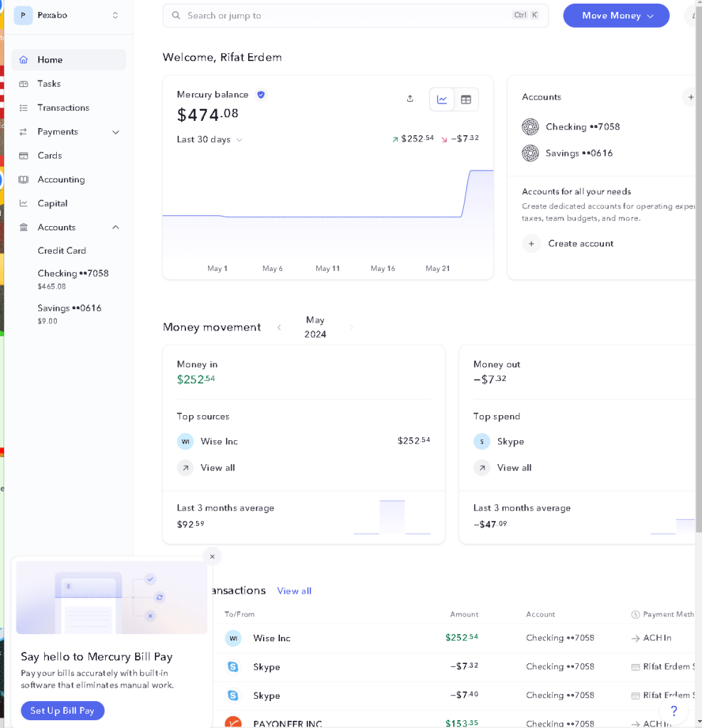Screen dimensions: 702x728
Task: Switch balance view to line chart
Action: [x=442, y=100]
